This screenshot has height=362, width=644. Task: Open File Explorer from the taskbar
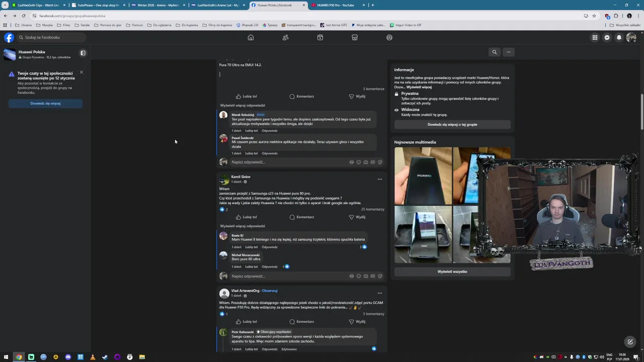point(142,357)
